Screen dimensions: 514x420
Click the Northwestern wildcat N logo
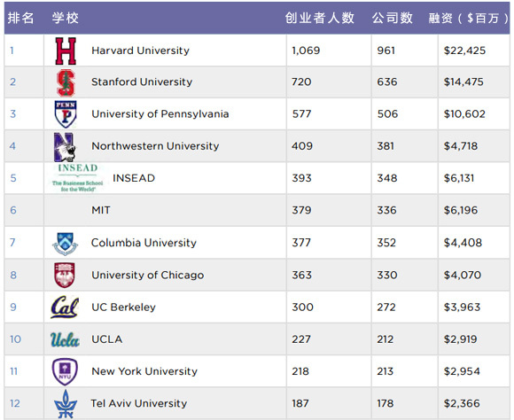[65, 147]
